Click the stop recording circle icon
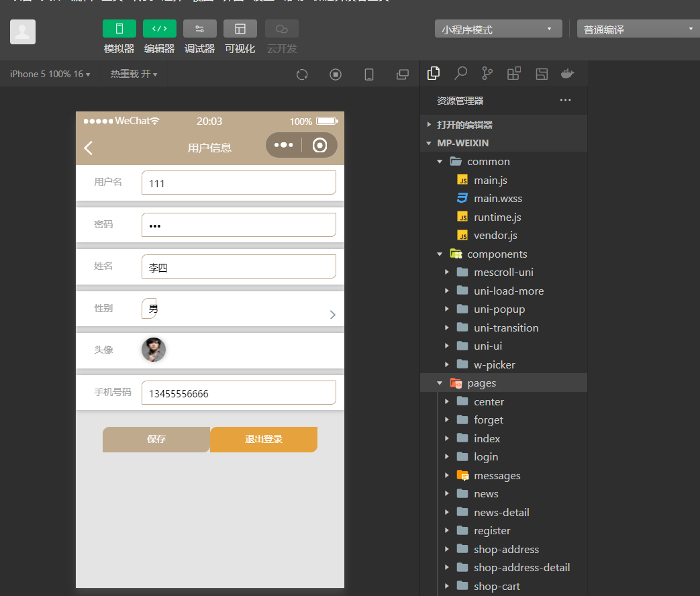Viewport: 700px width, 596px height. pos(336,74)
